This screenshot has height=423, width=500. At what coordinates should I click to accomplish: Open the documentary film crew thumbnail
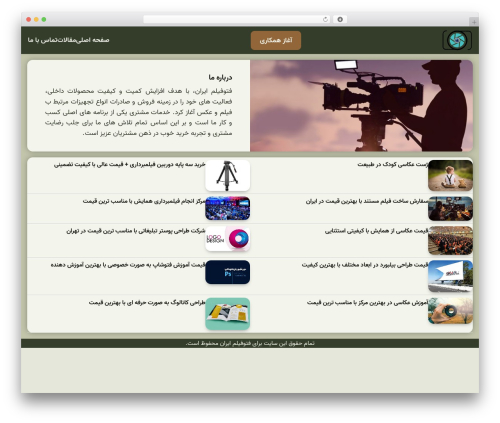450,208
